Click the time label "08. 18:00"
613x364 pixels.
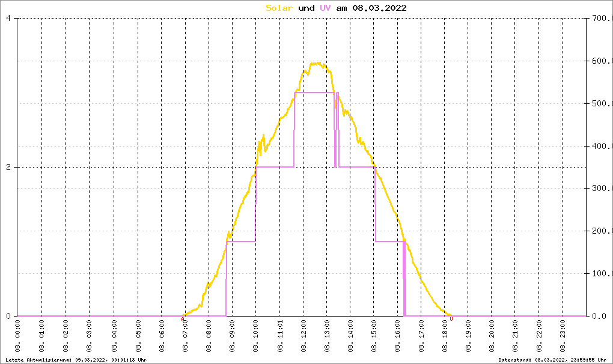pos(445,336)
